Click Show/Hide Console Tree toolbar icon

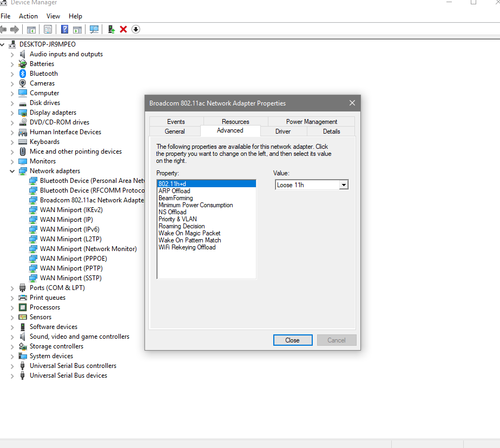(31, 30)
